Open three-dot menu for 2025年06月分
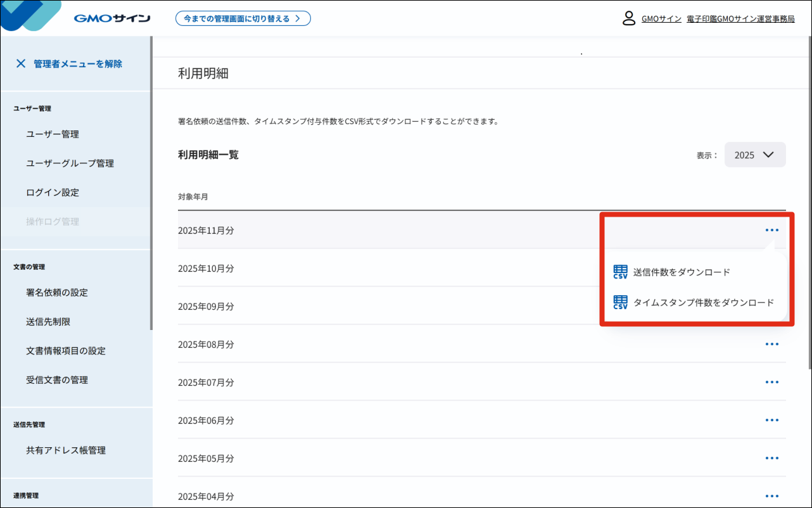Image resolution: width=812 pixels, height=508 pixels. click(x=771, y=420)
